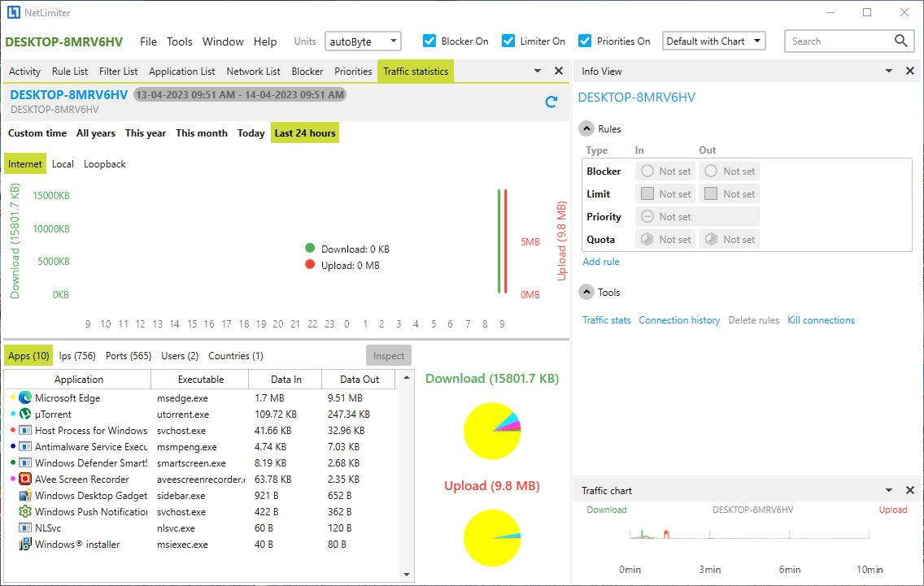Viewport: 924px width, 586px height.
Task: Switch to the Activity tab
Action: (x=24, y=72)
